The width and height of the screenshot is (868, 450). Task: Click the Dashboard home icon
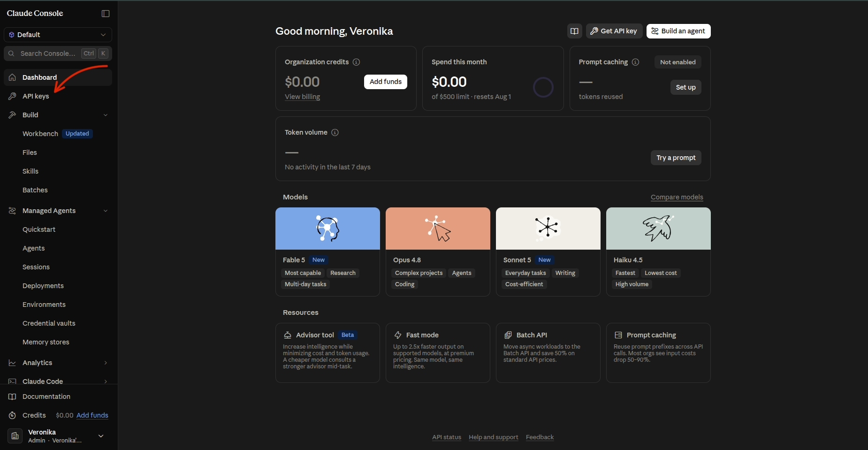[x=12, y=77]
